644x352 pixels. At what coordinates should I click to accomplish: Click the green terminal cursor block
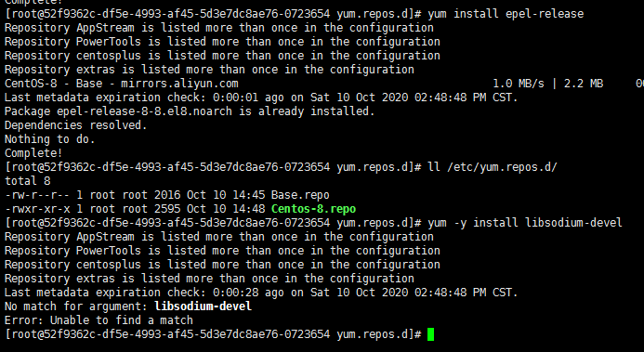(430, 334)
